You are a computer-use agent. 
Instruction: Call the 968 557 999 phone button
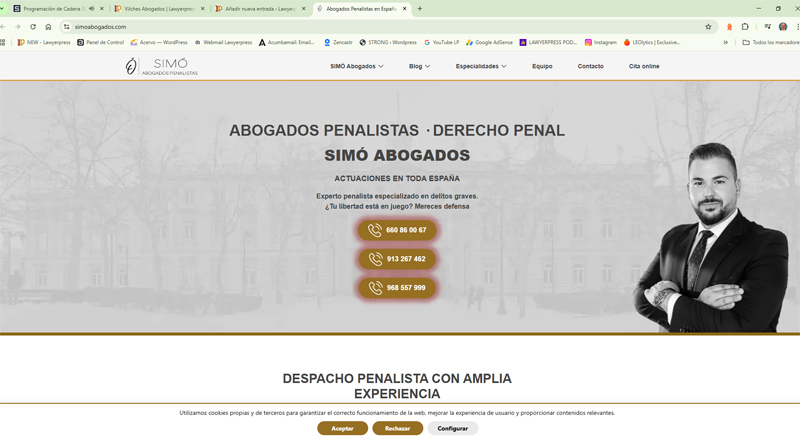click(397, 288)
